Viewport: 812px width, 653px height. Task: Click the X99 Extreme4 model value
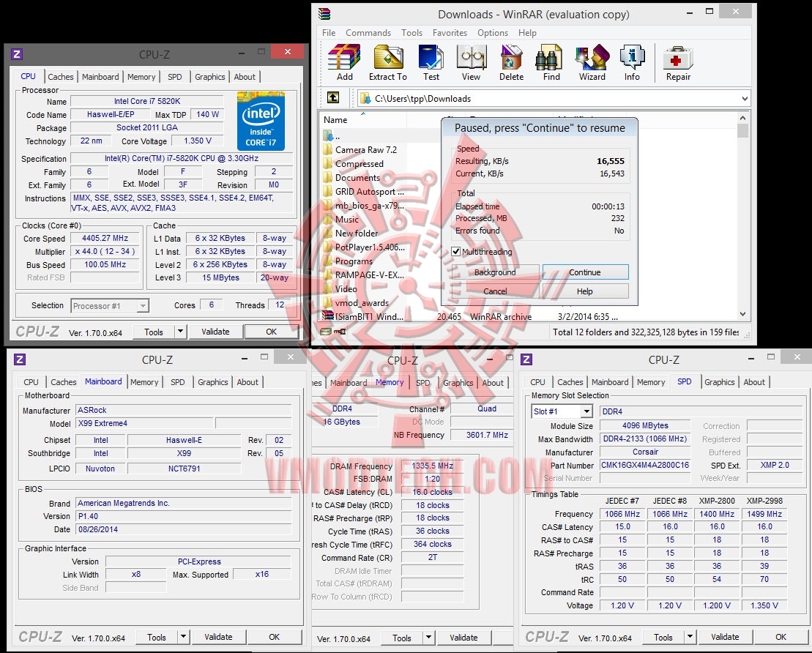tap(145, 423)
